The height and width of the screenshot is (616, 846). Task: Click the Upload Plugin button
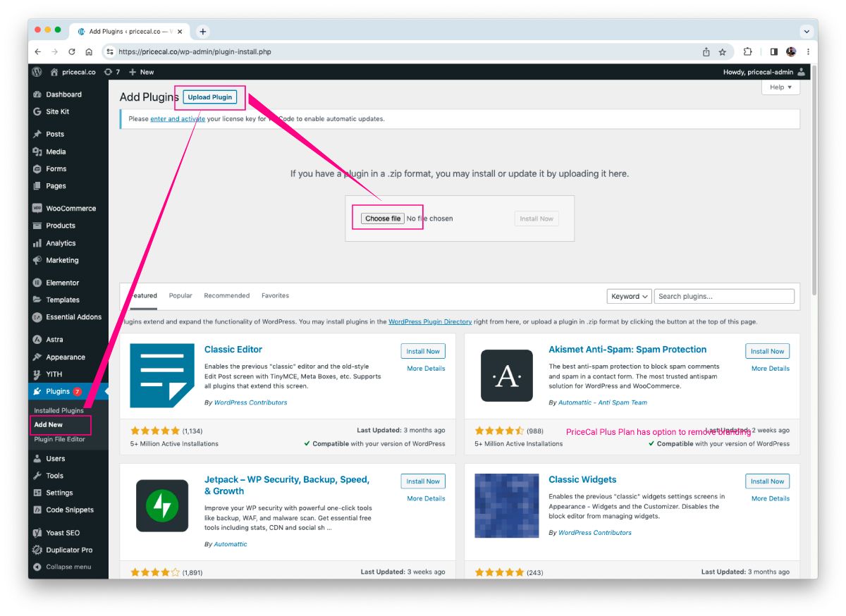tap(210, 97)
